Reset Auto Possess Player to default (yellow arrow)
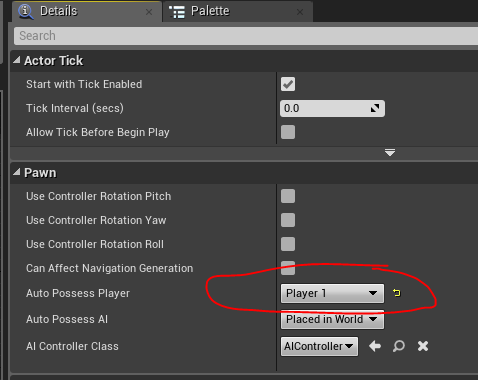Screen dimensions: 478x380 tap(397, 293)
